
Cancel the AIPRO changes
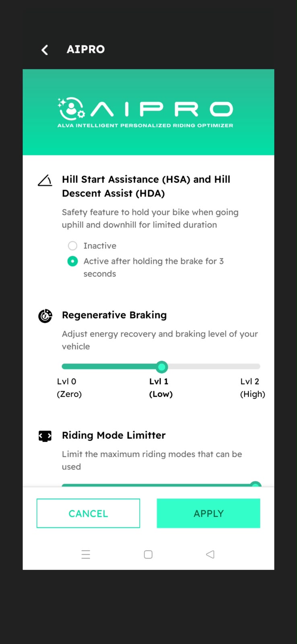pos(88,513)
